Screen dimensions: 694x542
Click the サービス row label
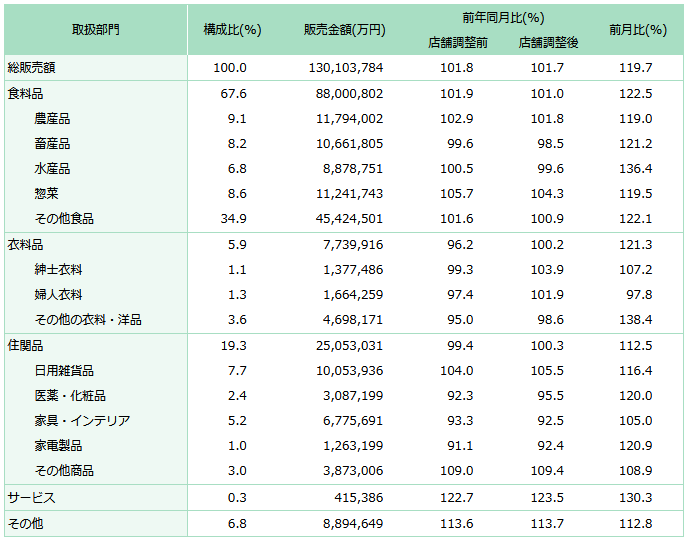pyautogui.click(x=31, y=498)
